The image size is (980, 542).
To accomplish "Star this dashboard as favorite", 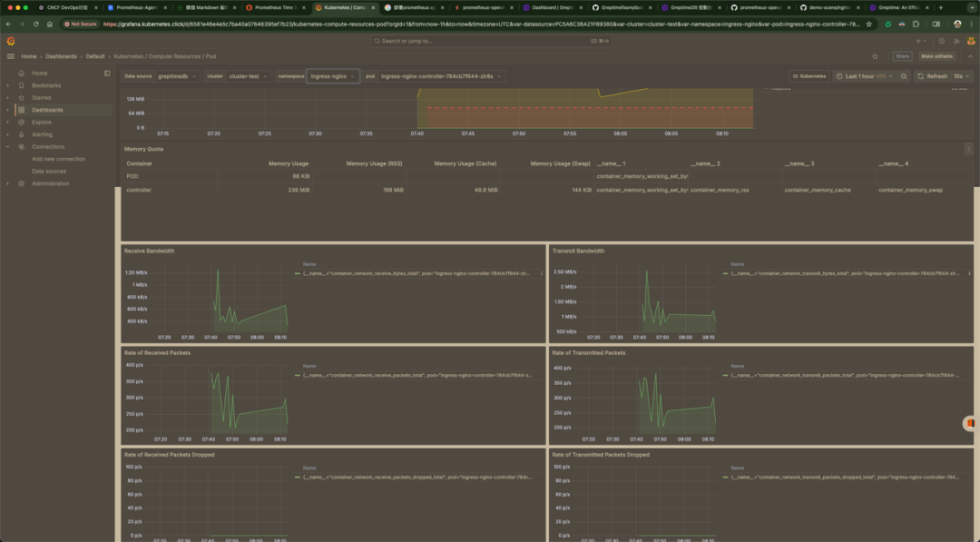I will [875, 56].
